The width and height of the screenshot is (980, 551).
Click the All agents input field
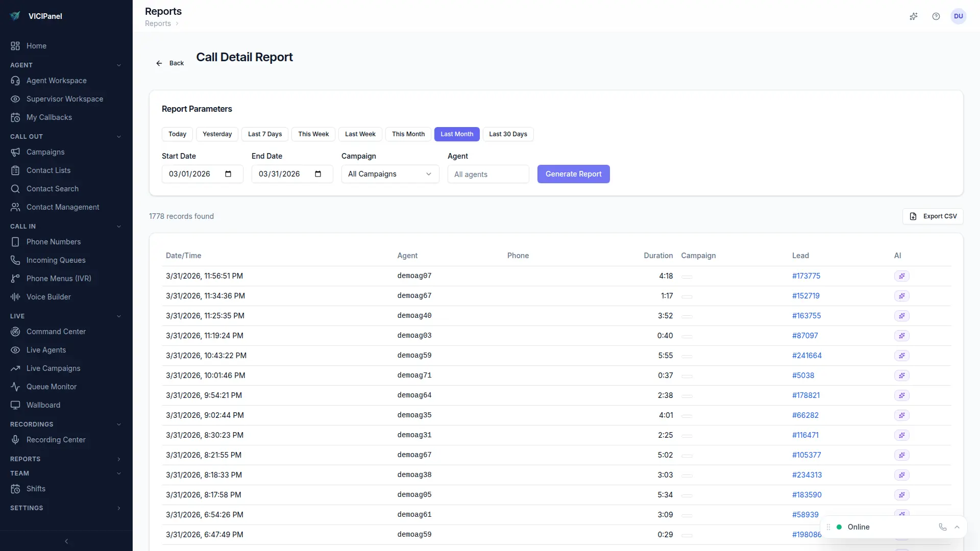click(x=488, y=174)
